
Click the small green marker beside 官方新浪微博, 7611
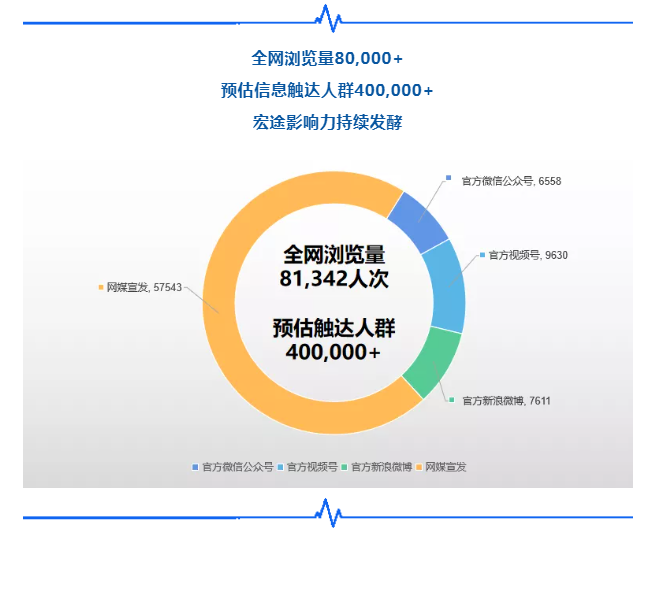point(452,400)
